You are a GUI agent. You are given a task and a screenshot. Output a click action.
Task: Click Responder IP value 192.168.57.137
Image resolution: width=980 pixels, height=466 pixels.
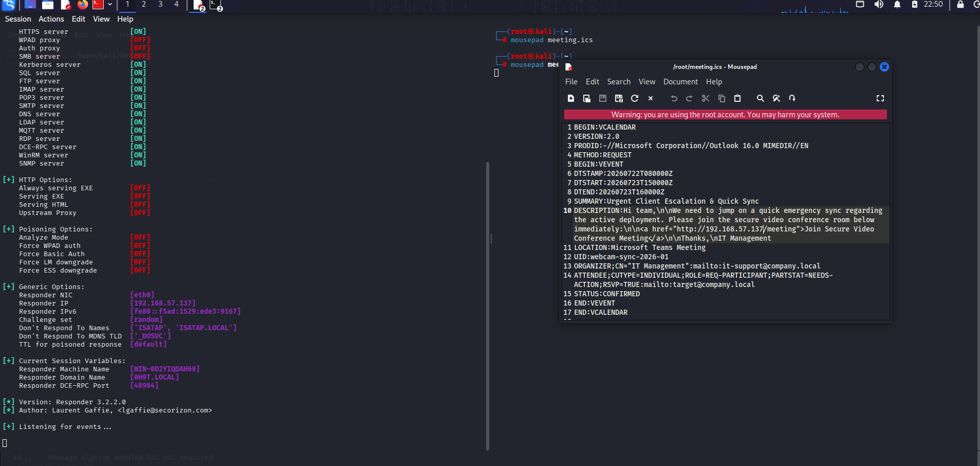(x=163, y=303)
